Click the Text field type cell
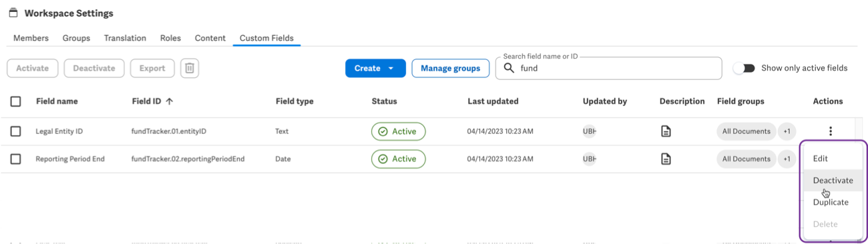Screen dimensions: 868x244 click(282, 131)
